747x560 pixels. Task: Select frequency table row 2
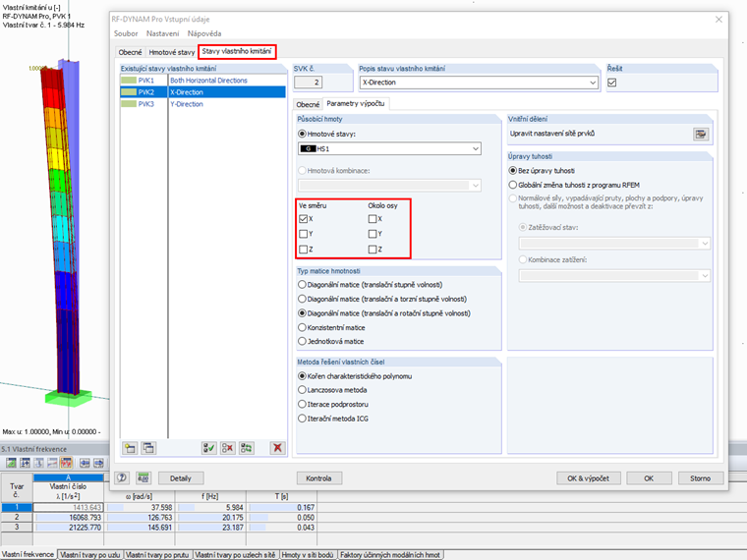(17, 517)
